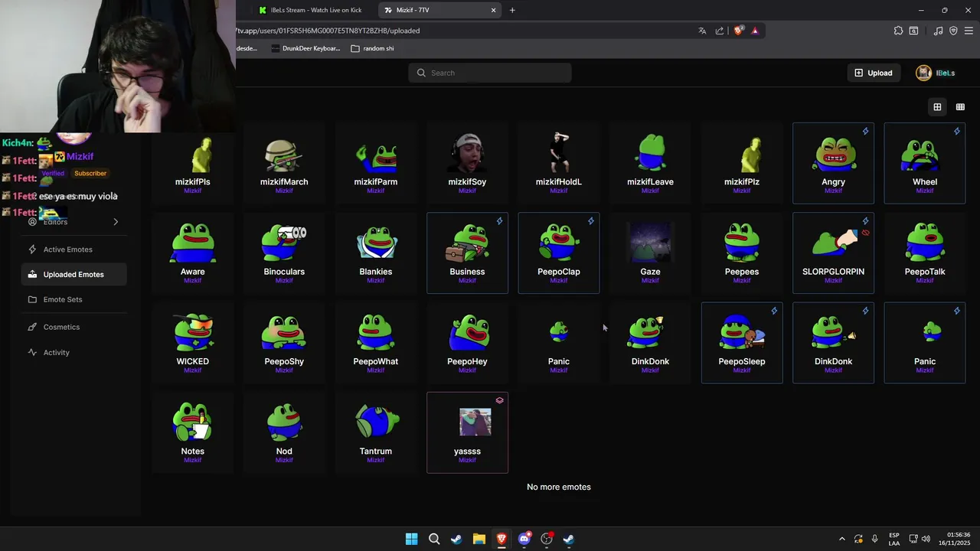Switch to large grid view layout
The image size is (980, 551).
tap(937, 107)
